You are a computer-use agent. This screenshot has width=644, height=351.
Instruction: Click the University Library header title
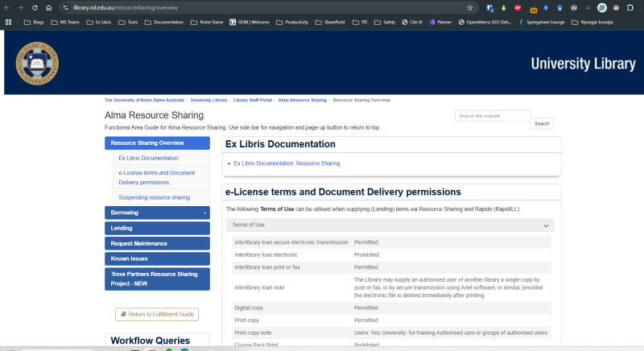pos(583,64)
